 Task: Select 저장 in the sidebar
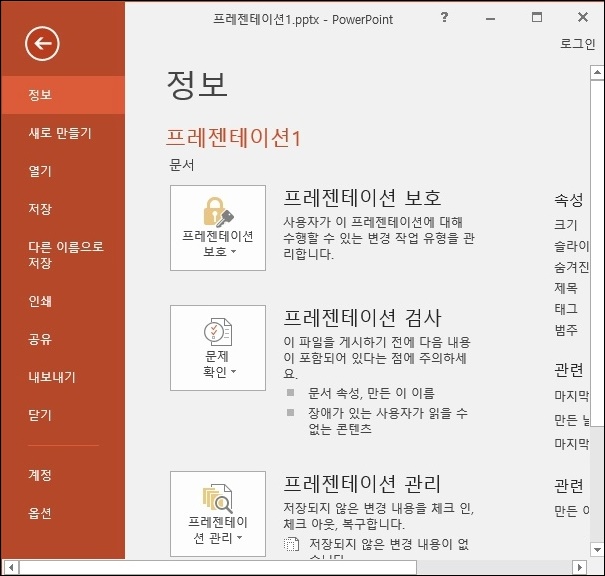(x=63, y=209)
